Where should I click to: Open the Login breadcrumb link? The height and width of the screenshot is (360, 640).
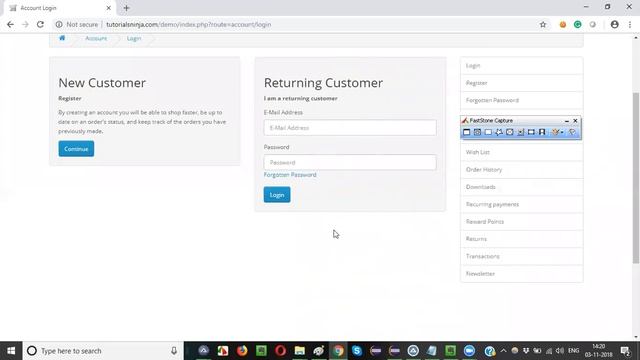tap(134, 38)
